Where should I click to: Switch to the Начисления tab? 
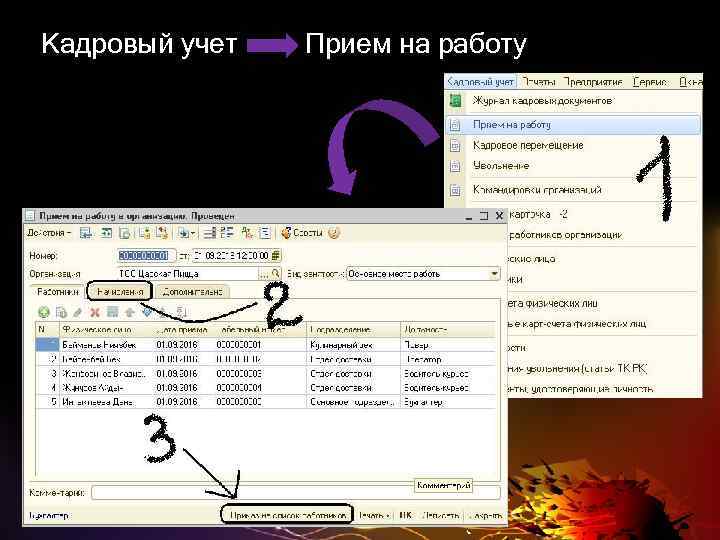(119, 292)
